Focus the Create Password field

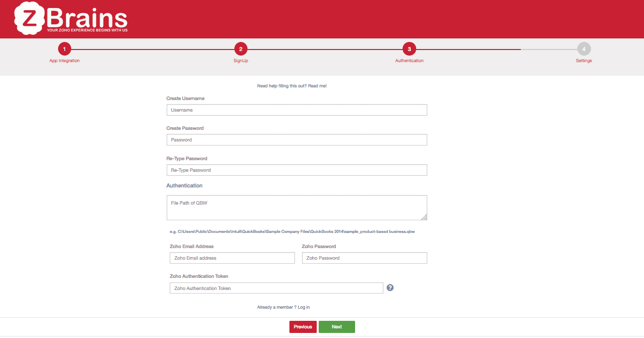297,139
